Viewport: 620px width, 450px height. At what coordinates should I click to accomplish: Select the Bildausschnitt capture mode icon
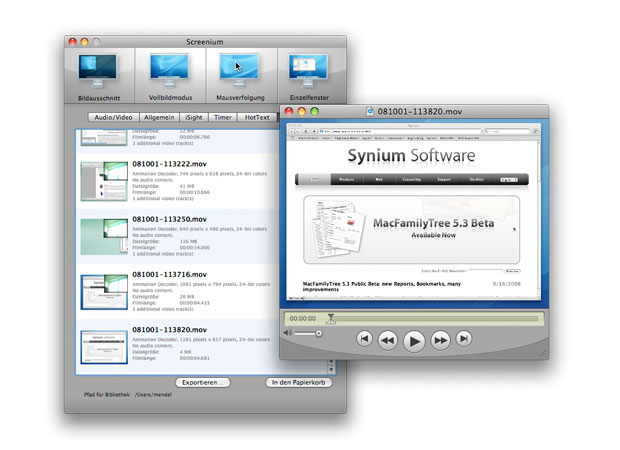point(98,72)
